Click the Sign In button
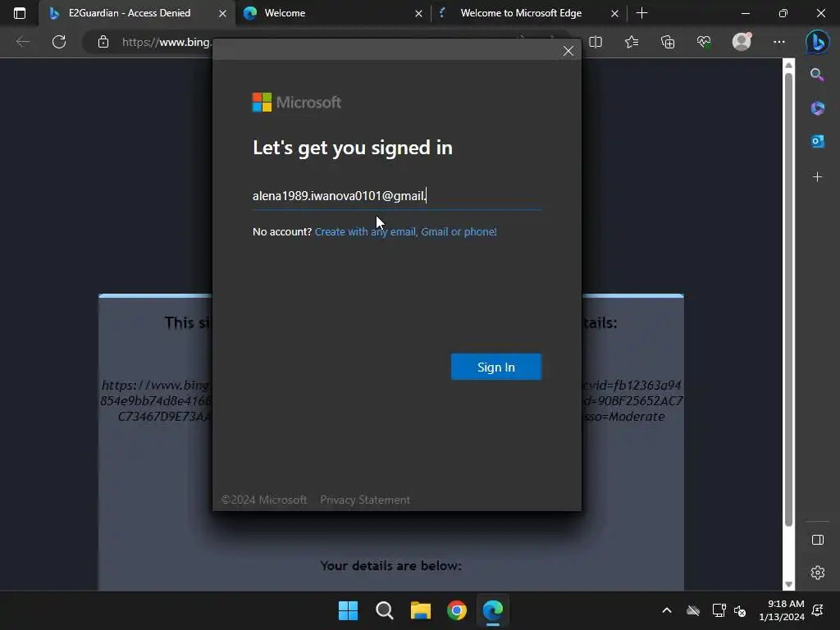This screenshot has width=840, height=630. pyautogui.click(x=496, y=367)
